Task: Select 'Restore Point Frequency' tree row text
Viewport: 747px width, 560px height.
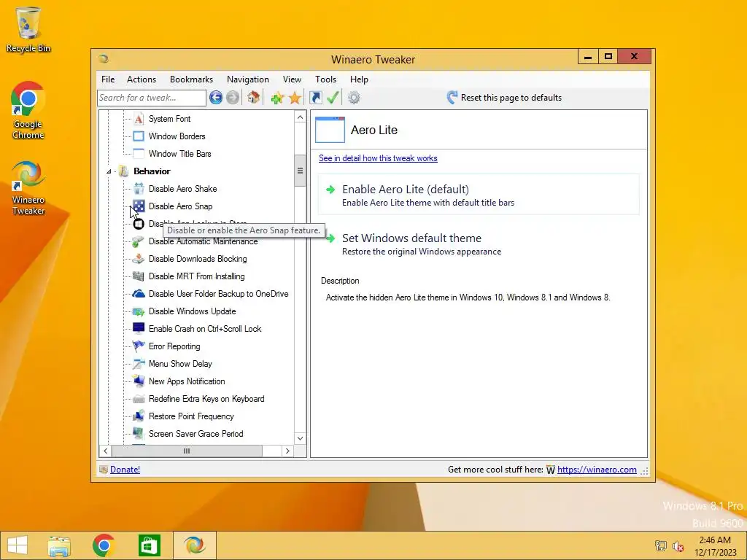Action: (191, 416)
